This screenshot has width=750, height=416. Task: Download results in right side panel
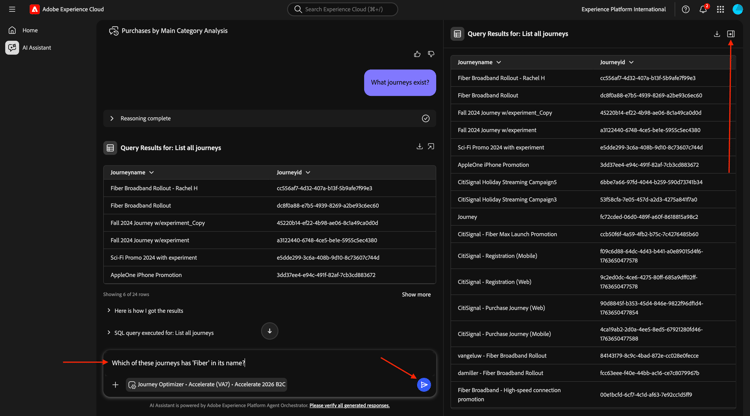(717, 34)
